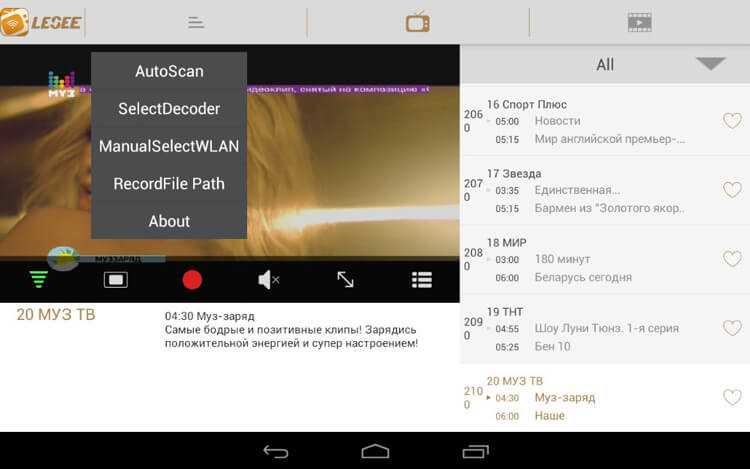Expand the All channel category dropdown
Viewport: 750px width, 469px height.
pyautogui.click(x=710, y=64)
